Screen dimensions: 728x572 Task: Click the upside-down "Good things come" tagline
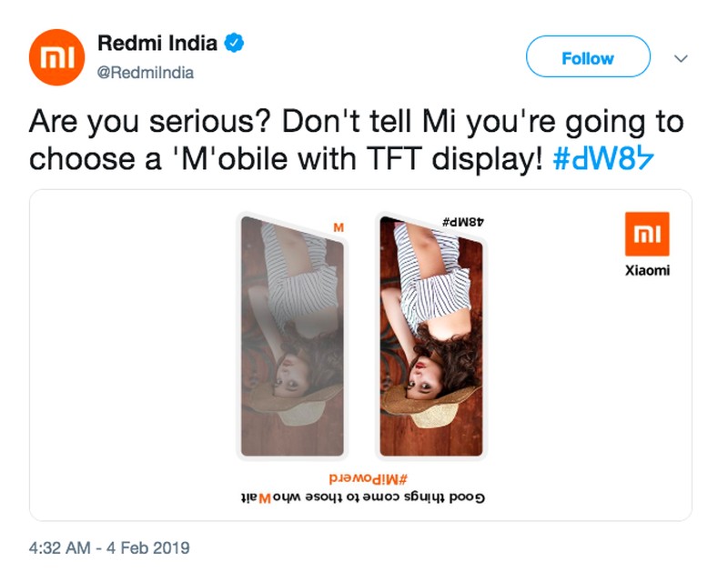(x=360, y=497)
